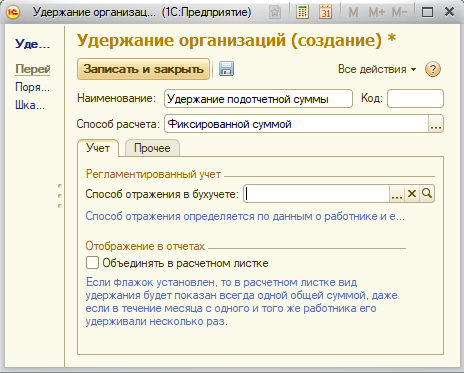
Task: Click the Регламентированный учет group header
Action: pyautogui.click(x=153, y=174)
